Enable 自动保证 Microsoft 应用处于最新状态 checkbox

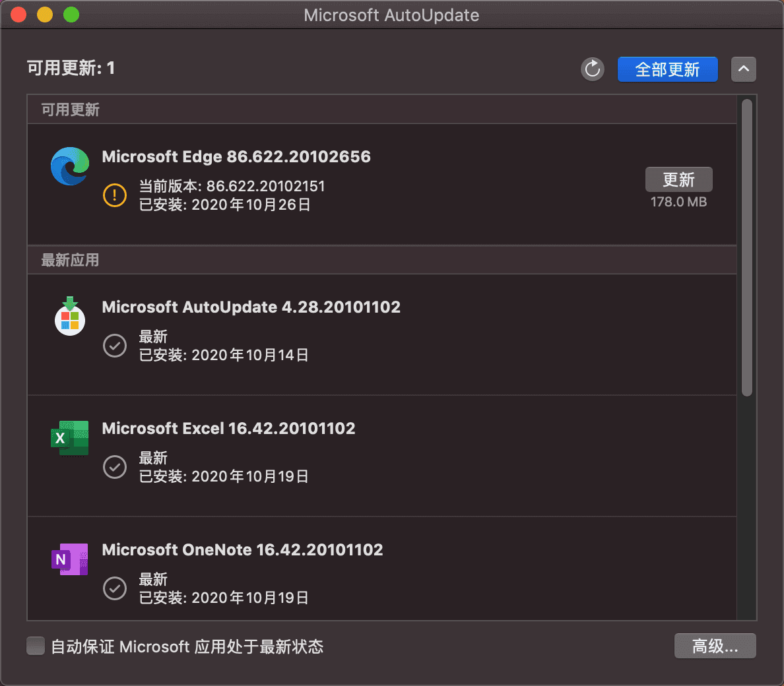35,646
